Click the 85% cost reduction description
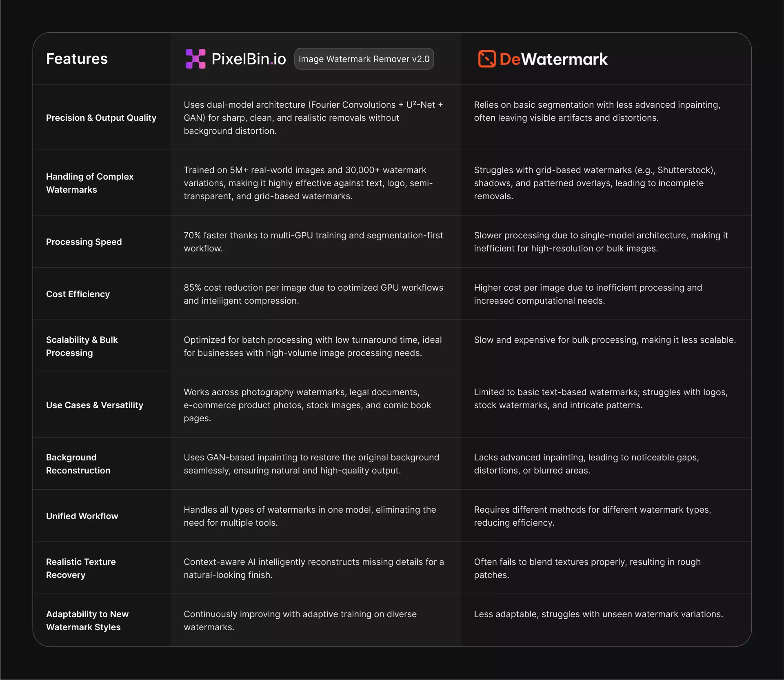The height and width of the screenshot is (680, 784). pos(313,294)
